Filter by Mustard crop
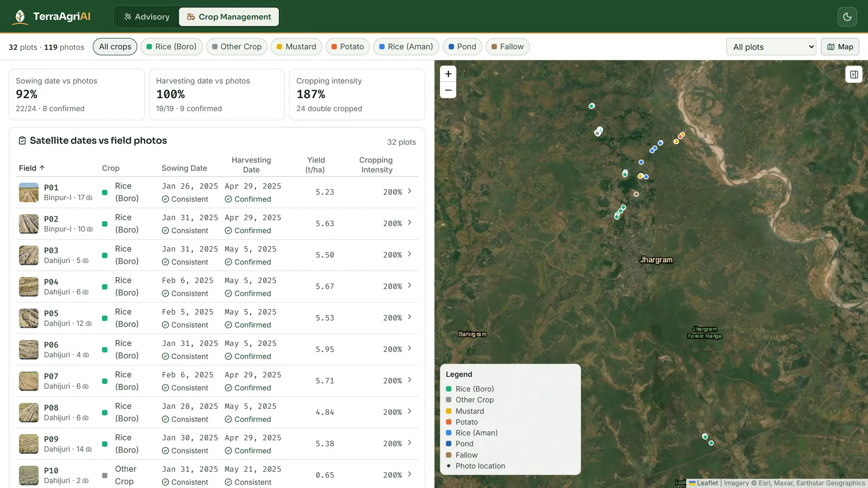The height and width of the screenshot is (488, 868). (x=296, y=47)
